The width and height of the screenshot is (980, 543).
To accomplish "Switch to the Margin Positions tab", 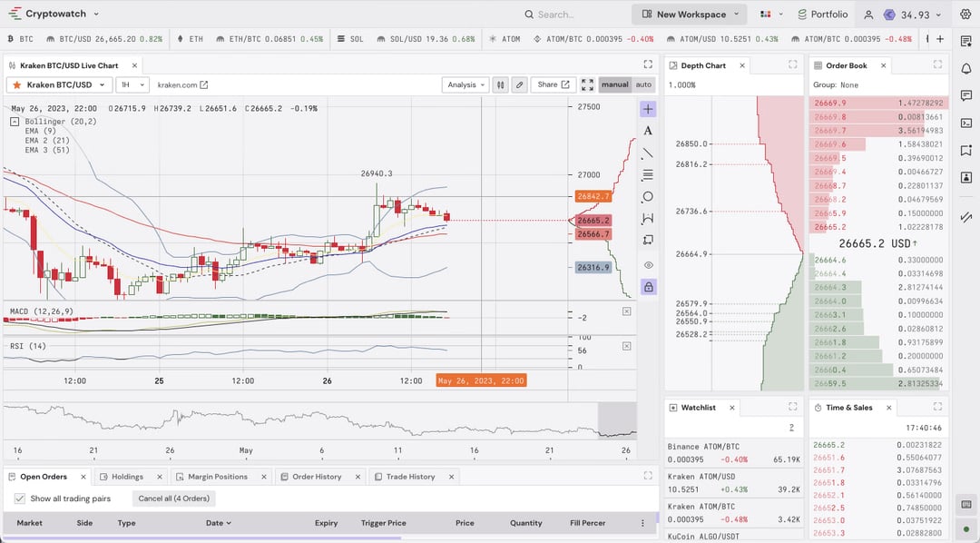I will click(x=218, y=477).
